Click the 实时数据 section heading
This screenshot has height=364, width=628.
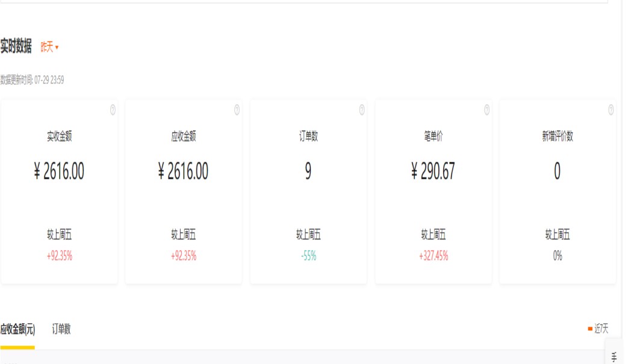click(16, 47)
